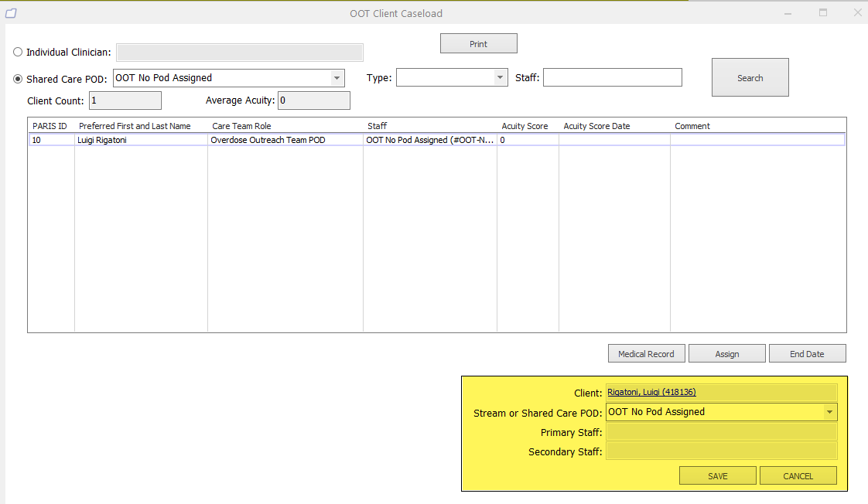Screen dimensions: 868x504
Task: Open the Rigatoni, Luigi client link
Action: pos(651,393)
